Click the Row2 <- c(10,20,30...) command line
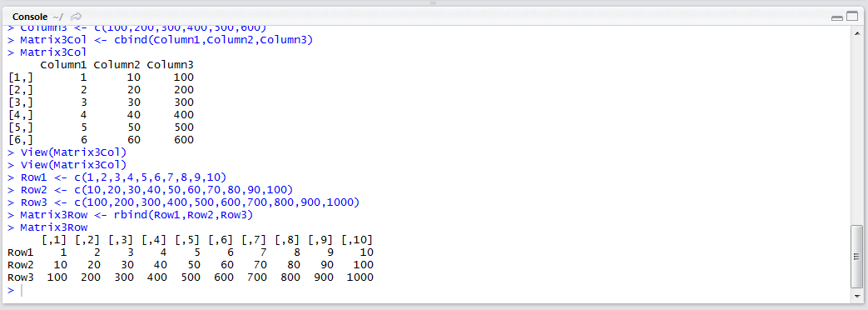868x310 pixels. (150, 190)
